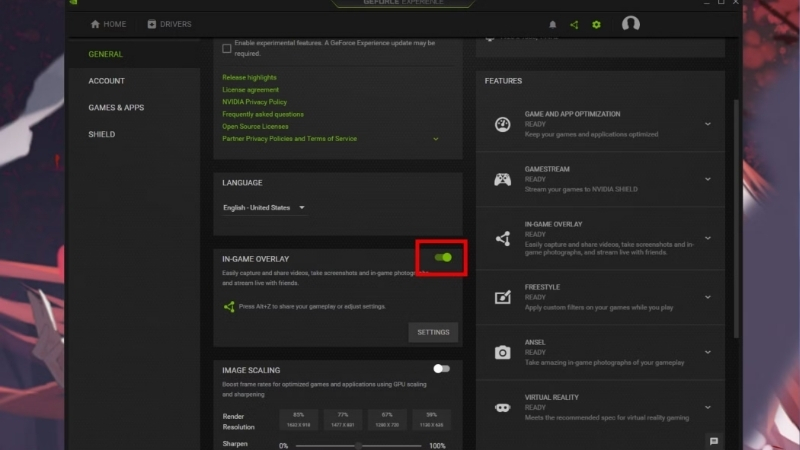
Task: Click the FEATURES section heading
Action: (x=503, y=81)
